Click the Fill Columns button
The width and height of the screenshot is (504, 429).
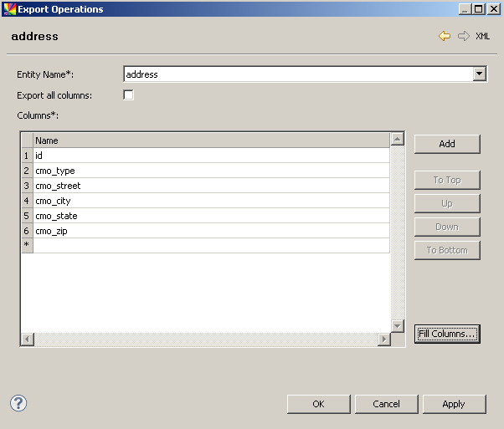click(x=447, y=334)
